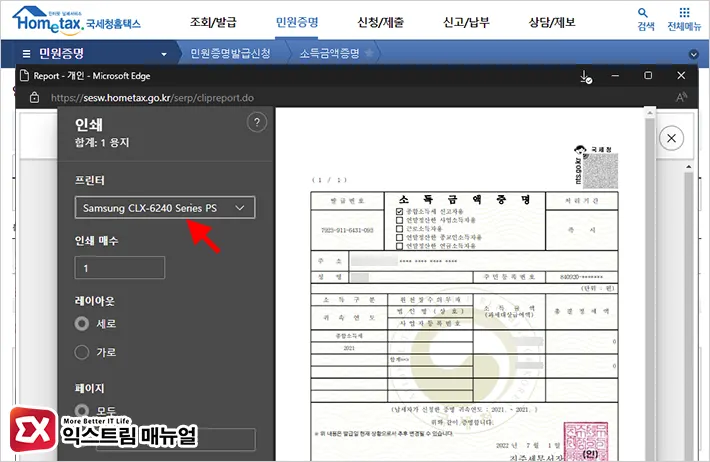Expand the 민원증명 breadcrumb dropdown arrow
Image resolution: width=710 pixels, height=462 pixels.
pyautogui.click(x=164, y=54)
